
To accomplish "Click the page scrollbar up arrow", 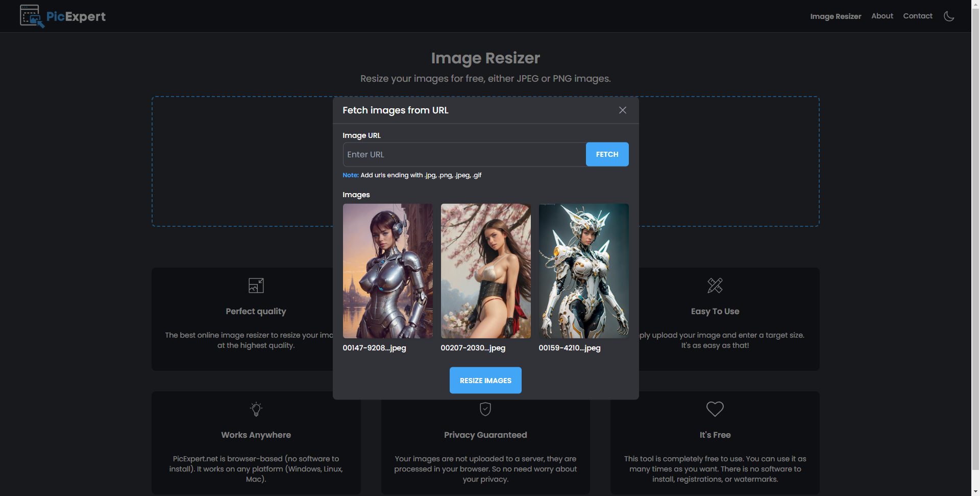I will pyautogui.click(x=975, y=4).
